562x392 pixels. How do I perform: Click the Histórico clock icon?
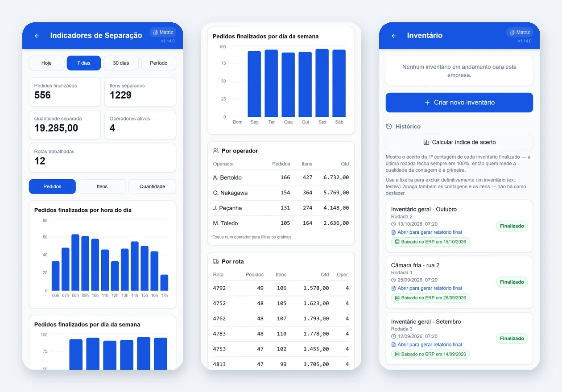[x=389, y=127]
